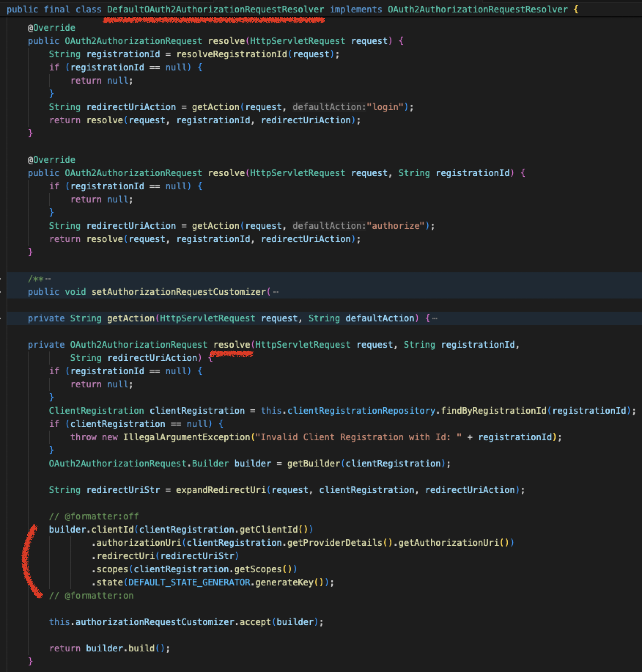This screenshot has height=672, width=642.
Task: Click the DEFAULT_STATE_GENERATOR constant
Action: [189, 583]
